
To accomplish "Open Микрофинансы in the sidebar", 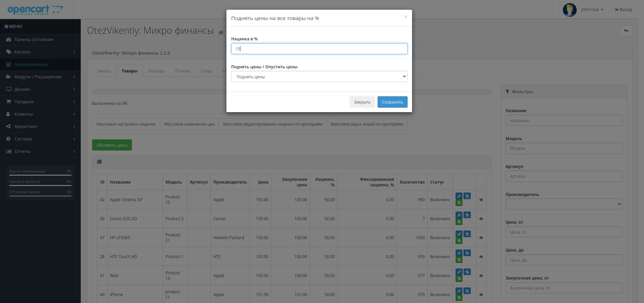I will click(40, 64).
